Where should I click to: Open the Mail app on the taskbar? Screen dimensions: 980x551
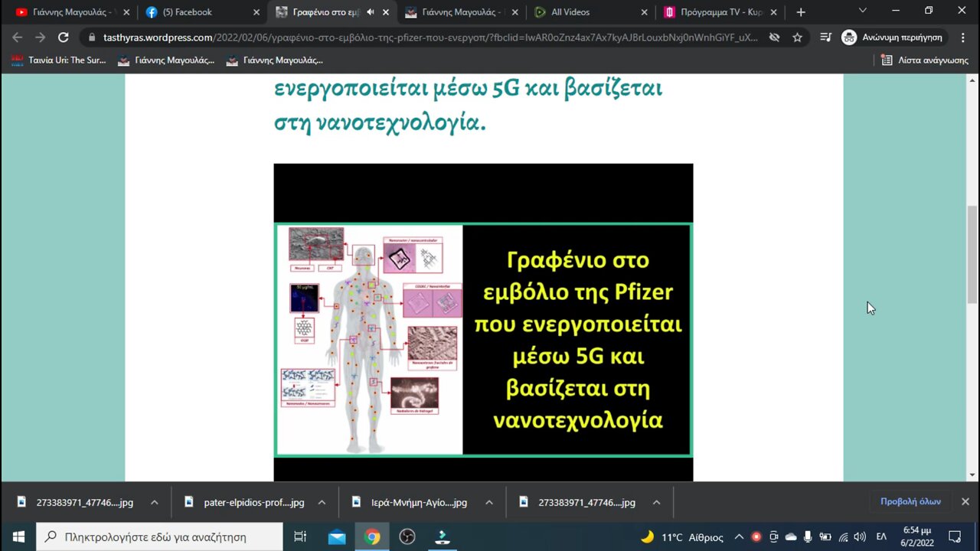(x=337, y=536)
